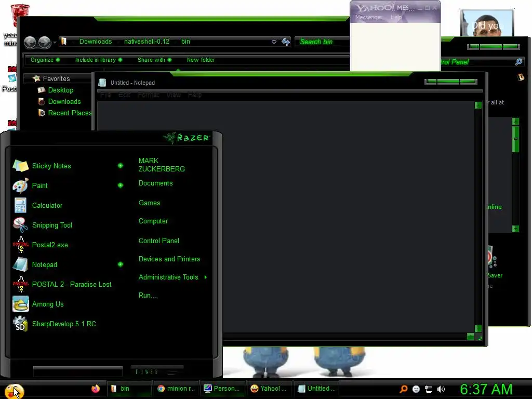Click the Downloads breadcrumb in address bar

[x=96, y=42]
